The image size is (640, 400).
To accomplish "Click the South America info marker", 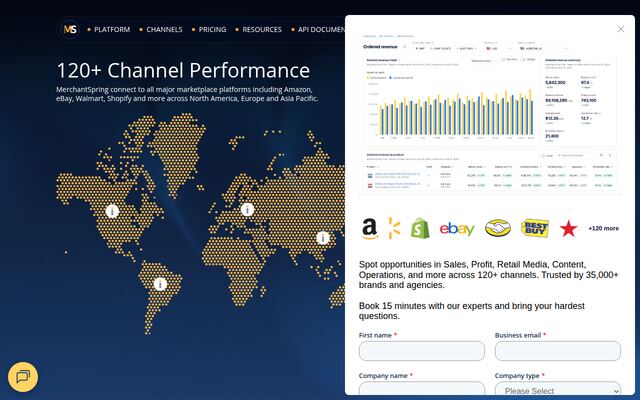I will click(160, 284).
